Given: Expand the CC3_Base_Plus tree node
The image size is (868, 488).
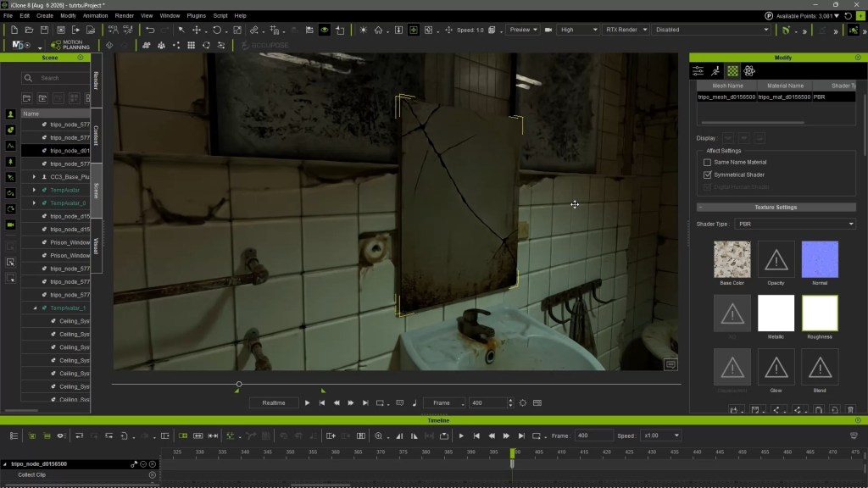Looking at the screenshot, I should [x=34, y=177].
